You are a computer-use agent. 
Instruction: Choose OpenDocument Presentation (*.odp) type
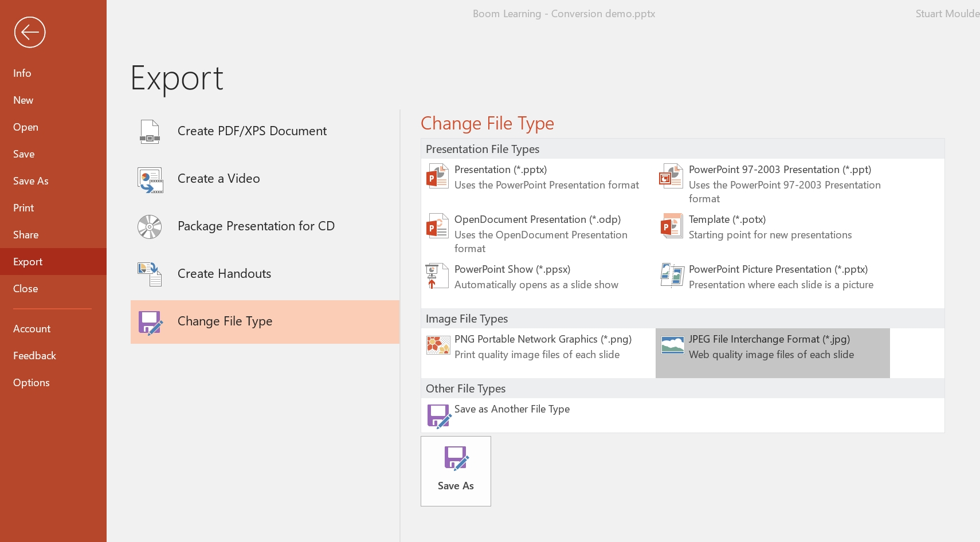(538, 234)
